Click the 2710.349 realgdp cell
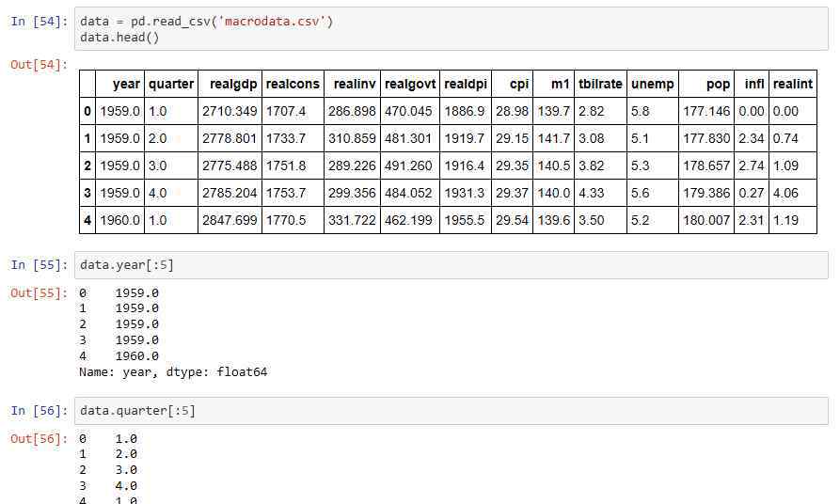840x504 pixels. coord(230,111)
